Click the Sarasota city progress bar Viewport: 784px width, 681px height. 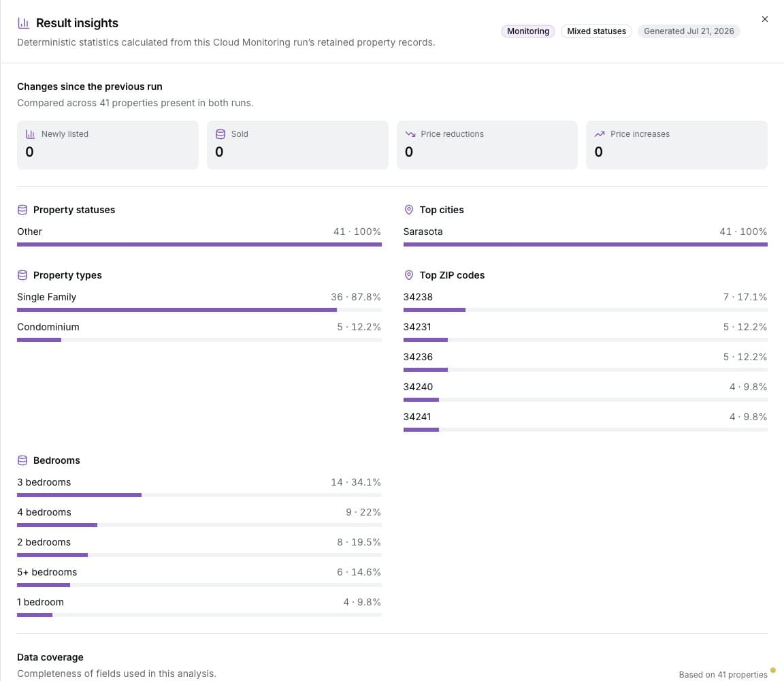(585, 244)
